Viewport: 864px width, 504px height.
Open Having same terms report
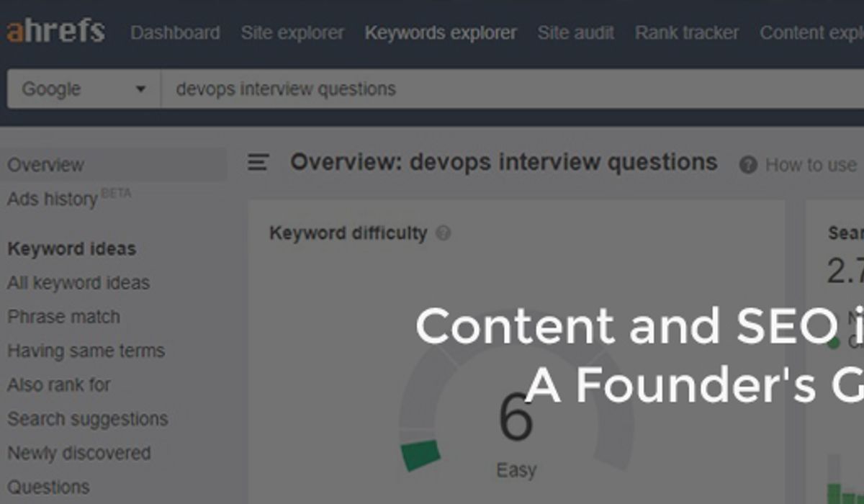click(86, 351)
